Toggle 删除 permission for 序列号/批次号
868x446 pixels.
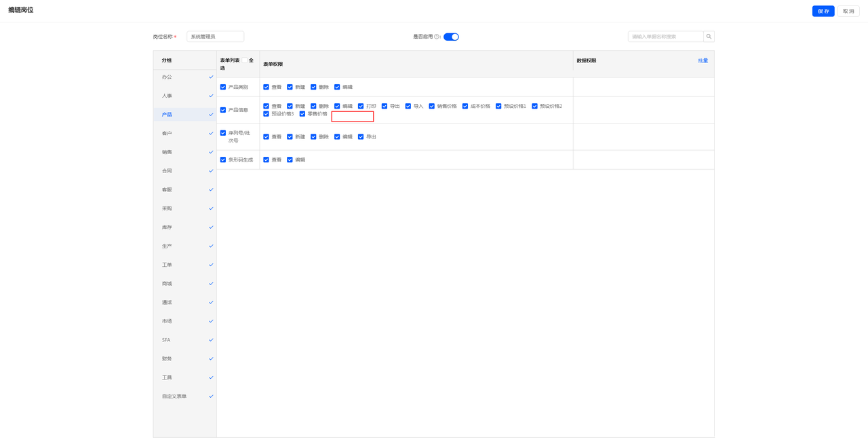tap(313, 136)
